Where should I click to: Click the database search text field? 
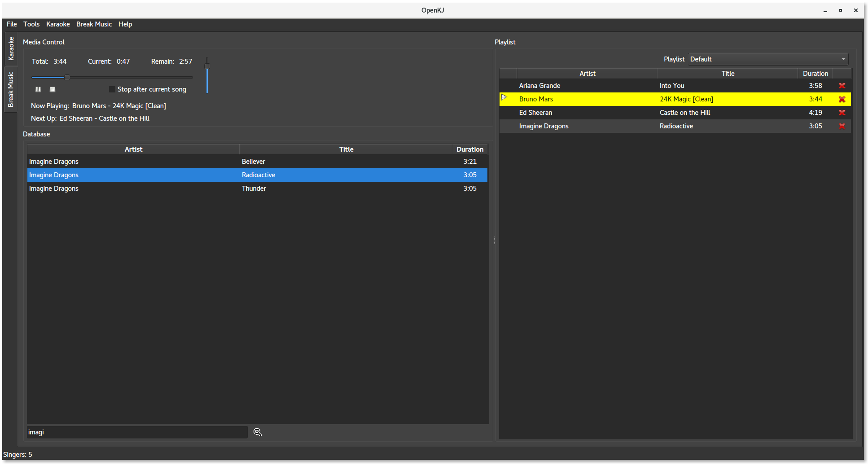click(137, 432)
